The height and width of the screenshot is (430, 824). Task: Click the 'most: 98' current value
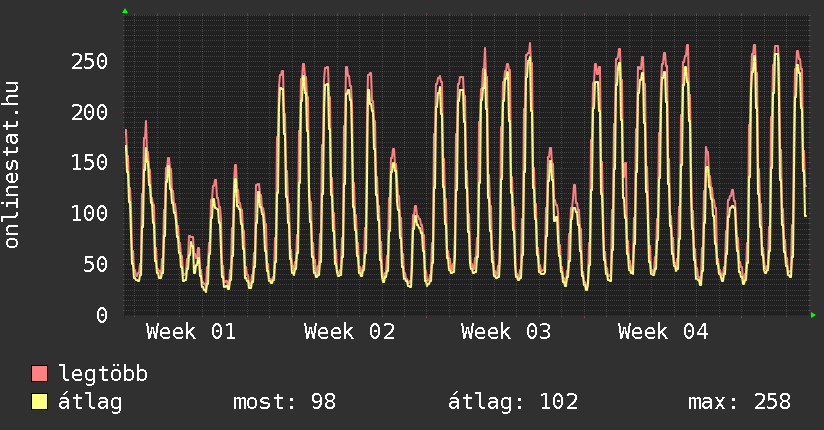tap(284, 402)
